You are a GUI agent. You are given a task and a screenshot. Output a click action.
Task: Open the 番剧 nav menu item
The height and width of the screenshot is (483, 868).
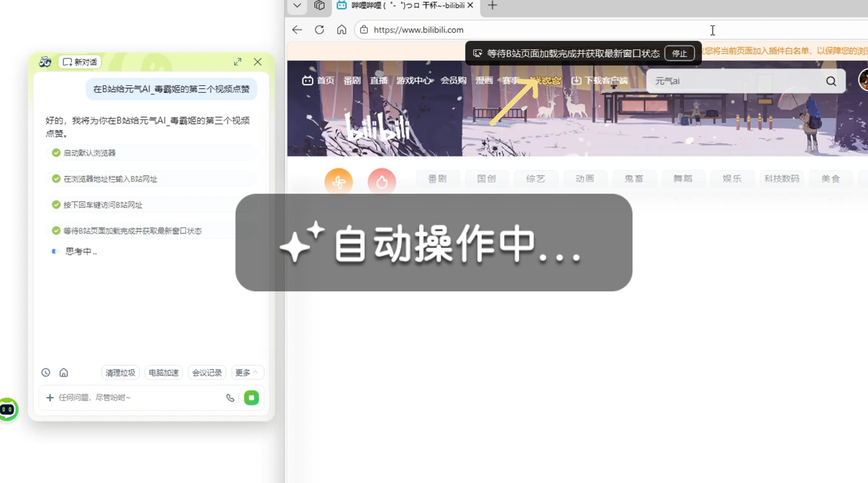352,80
